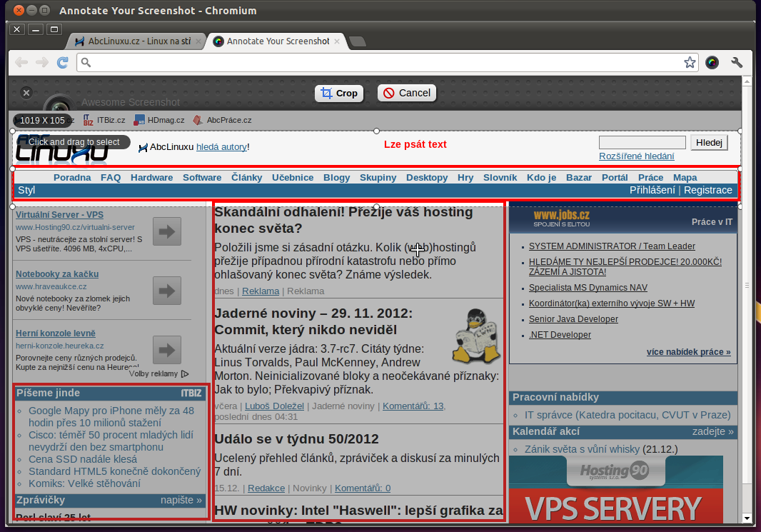Screen dimensions: 761x532
Task: Click the ITBiz.cz bookmark icon
Action: click(88, 120)
